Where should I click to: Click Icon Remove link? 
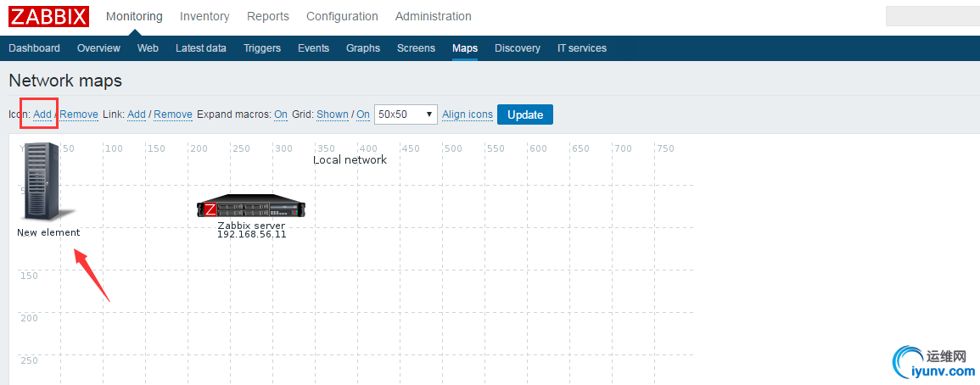pyautogui.click(x=79, y=114)
